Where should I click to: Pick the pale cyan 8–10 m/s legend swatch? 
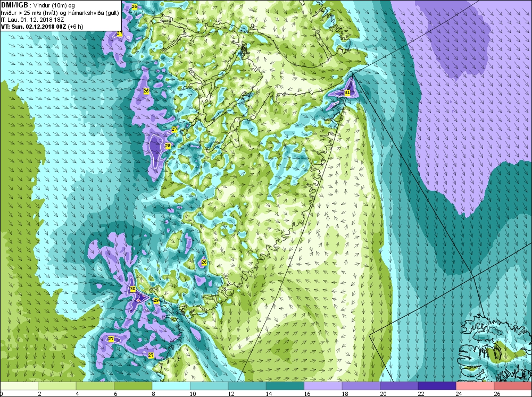point(171,386)
